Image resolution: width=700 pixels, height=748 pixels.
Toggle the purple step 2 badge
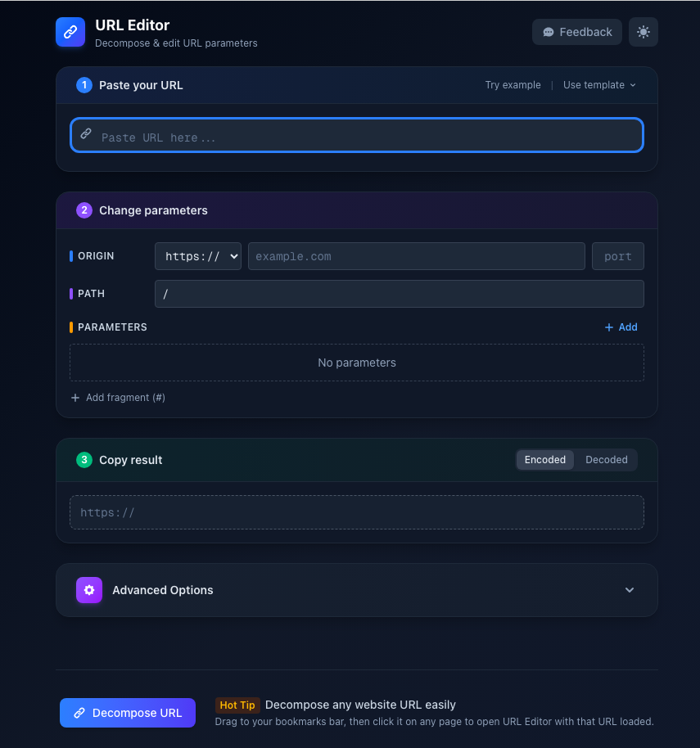pos(84,210)
